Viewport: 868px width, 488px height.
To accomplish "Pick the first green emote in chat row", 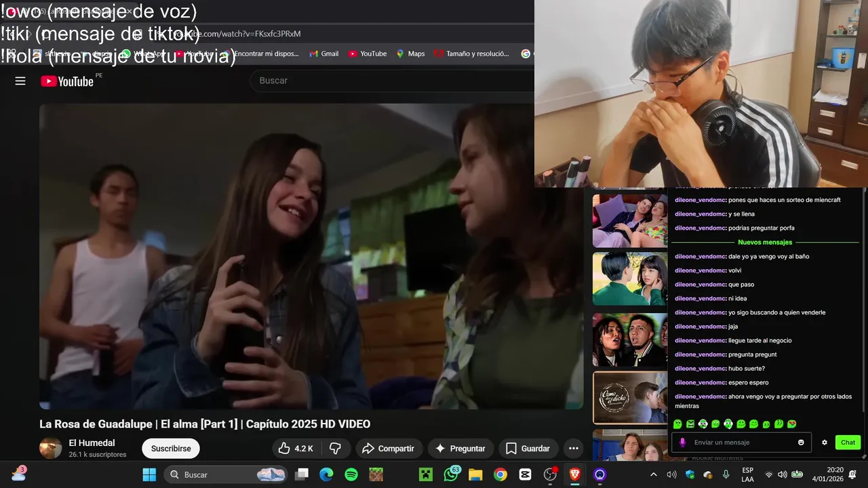I will (677, 424).
